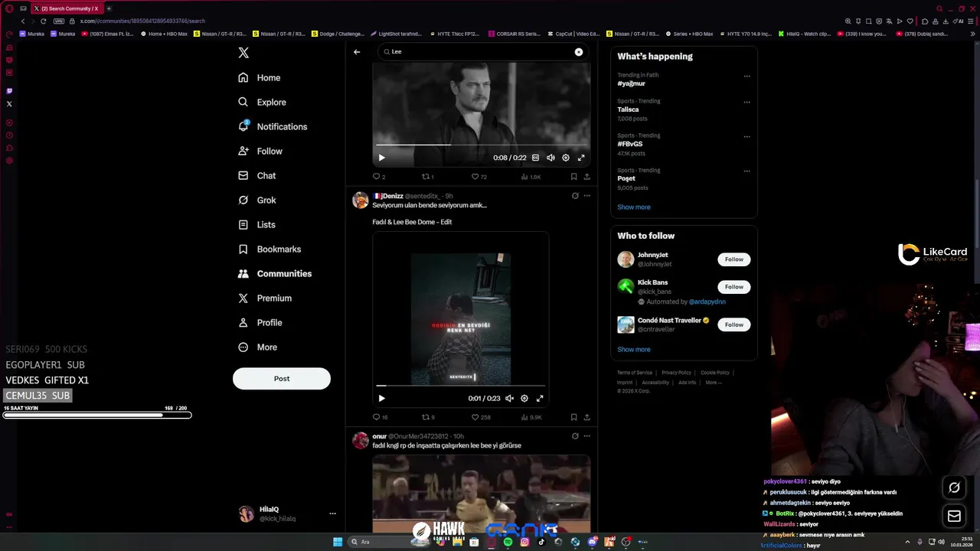Image resolution: width=980 pixels, height=551 pixels.
Task: Open more options for #FBvGS trend
Action: tap(747, 137)
